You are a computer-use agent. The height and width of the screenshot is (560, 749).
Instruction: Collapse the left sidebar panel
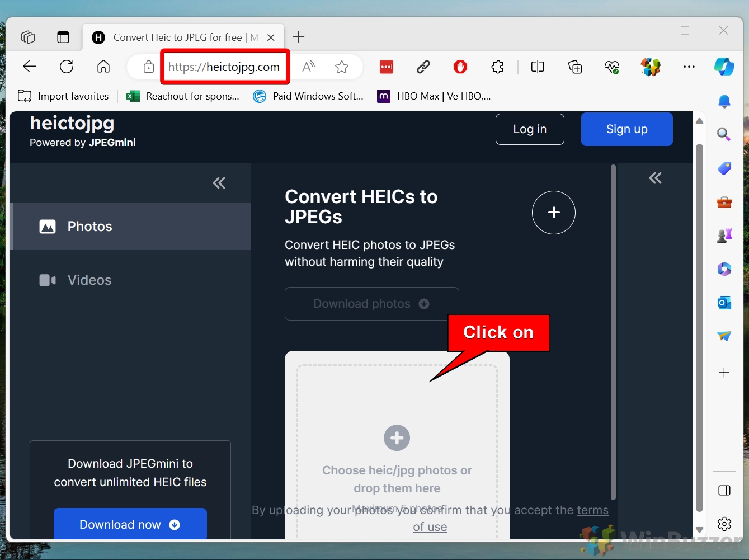(219, 183)
